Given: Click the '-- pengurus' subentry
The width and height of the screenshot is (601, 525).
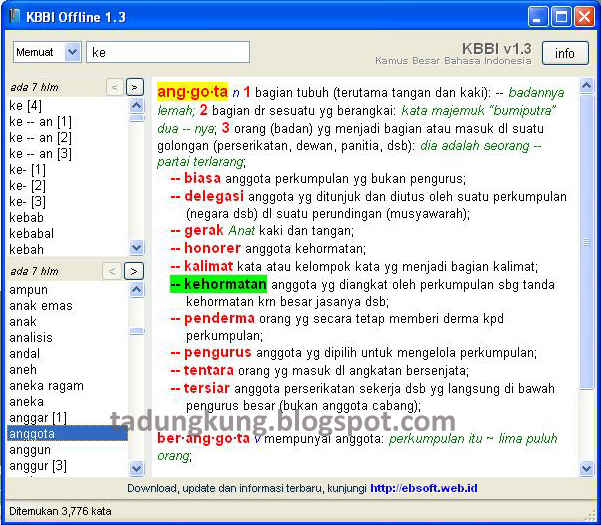Looking at the screenshot, I should pyautogui.click(x=211, y=352).
